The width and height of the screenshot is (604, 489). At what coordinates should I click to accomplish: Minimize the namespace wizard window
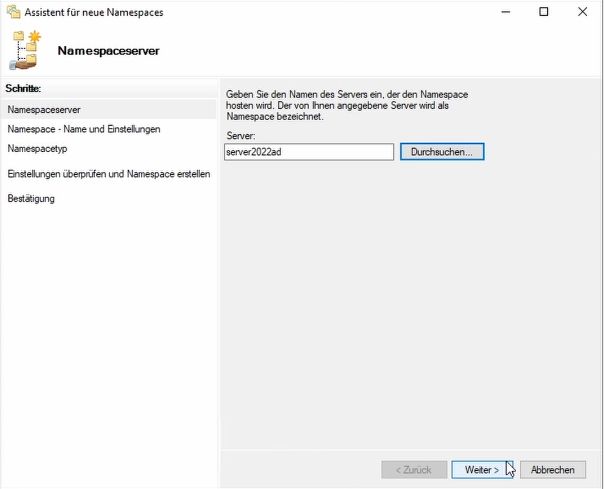[506, 12]
